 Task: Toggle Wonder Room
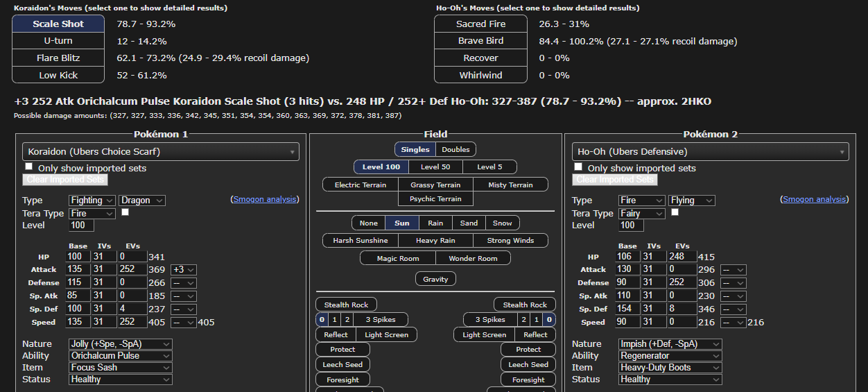click(x=473, y=258)
